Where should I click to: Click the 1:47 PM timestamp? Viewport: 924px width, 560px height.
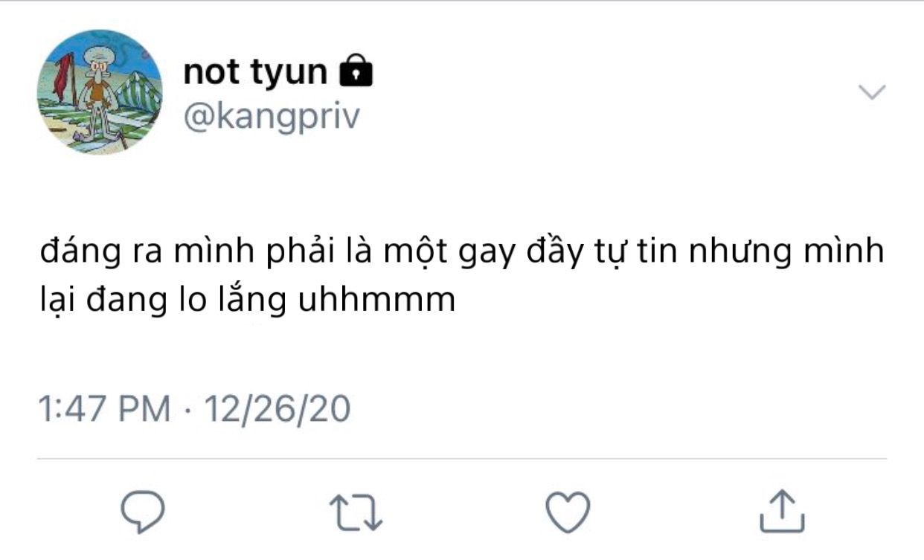(104, 409)
